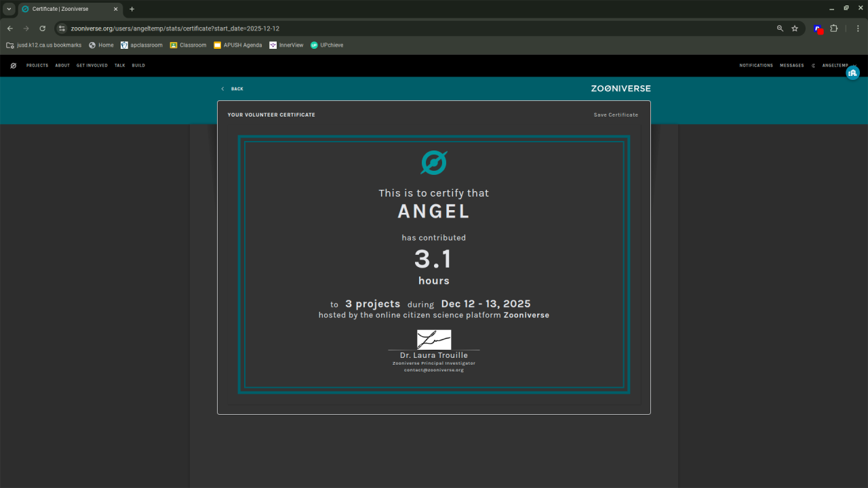Open the Home bookmark
The width and height of the screenshot is (868, 488).
point(101,45)
